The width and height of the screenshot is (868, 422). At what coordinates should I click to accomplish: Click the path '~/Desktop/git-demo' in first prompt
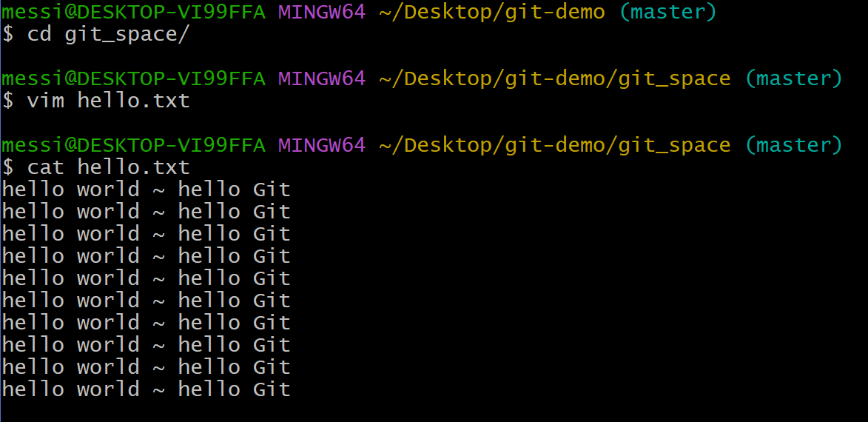491,12
